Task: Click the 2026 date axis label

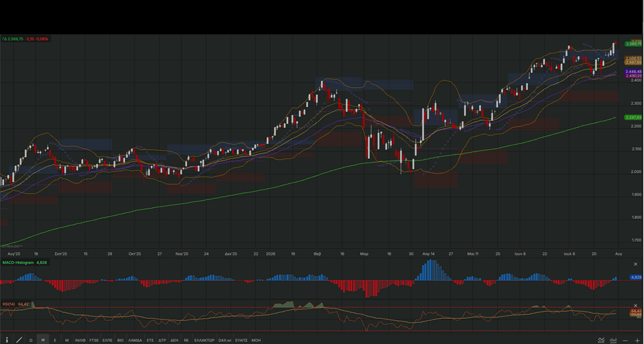Action: click(x=271, y=254)
